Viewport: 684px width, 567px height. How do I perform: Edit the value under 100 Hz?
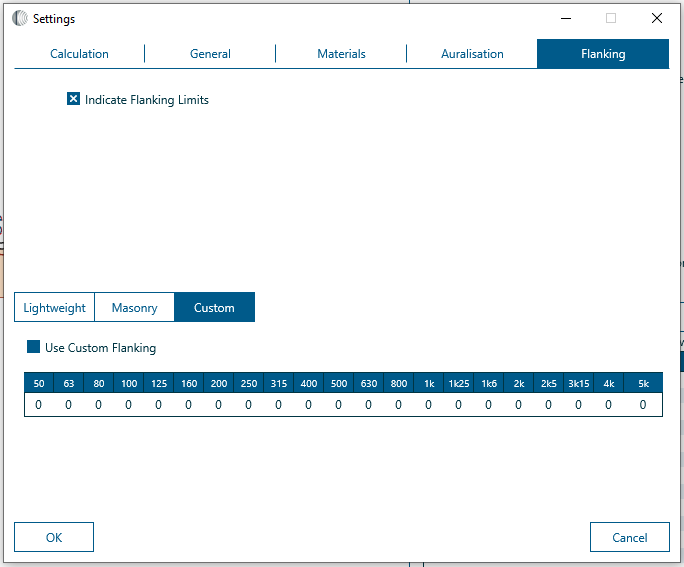tap(129, 405)
